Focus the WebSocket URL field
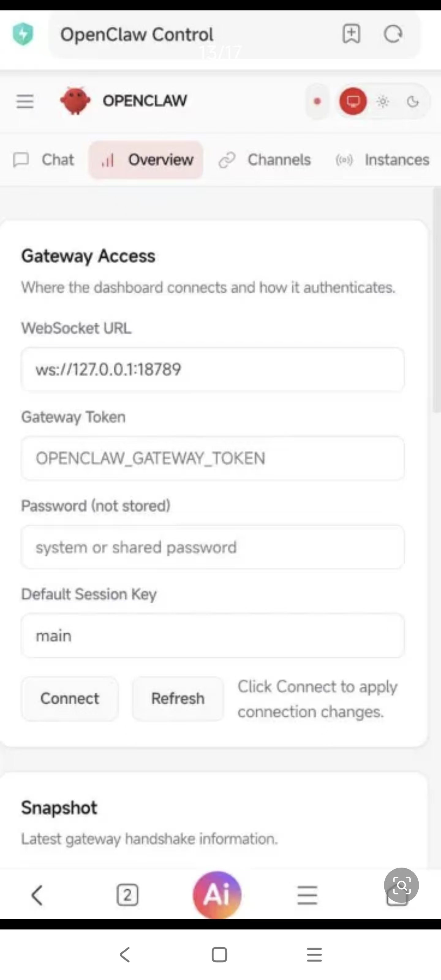Viewport: 441px width, 980px height. [x=212, y=369]
